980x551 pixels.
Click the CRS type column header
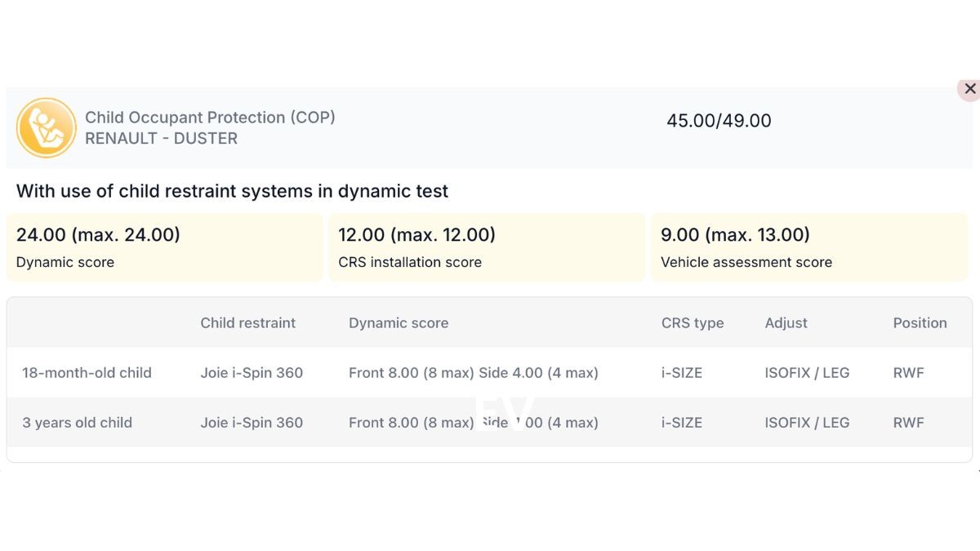(693, 323)
